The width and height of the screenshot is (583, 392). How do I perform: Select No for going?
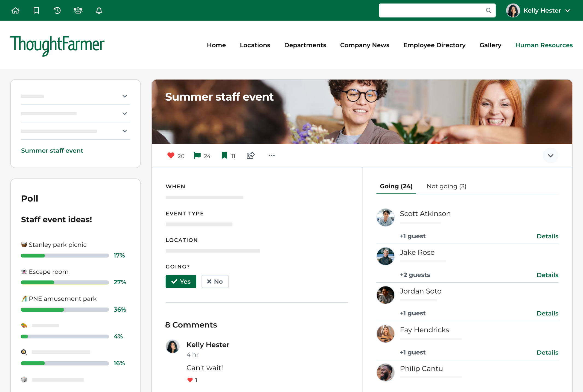215,282
